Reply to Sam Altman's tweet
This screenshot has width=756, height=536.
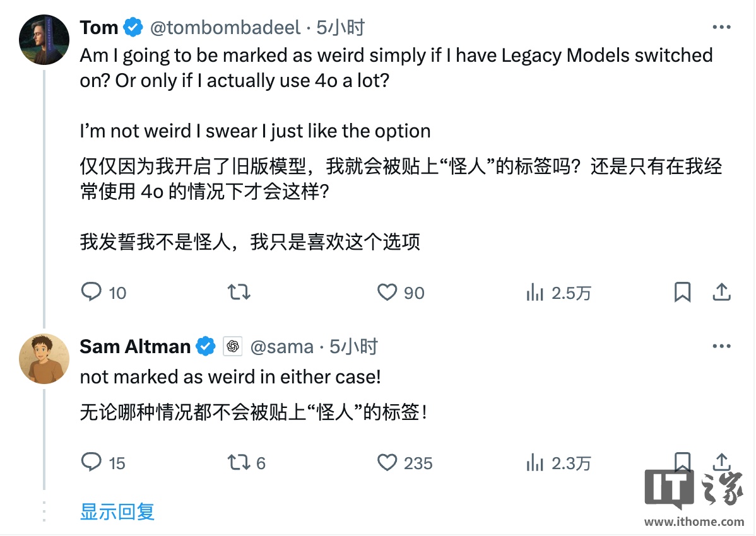(92, 463)
